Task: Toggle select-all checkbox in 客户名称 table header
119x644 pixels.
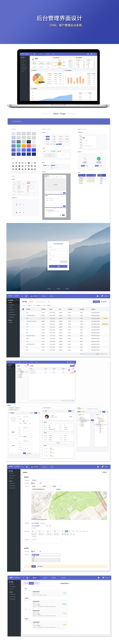Action: pyautogui.click(x=23, y=309)
